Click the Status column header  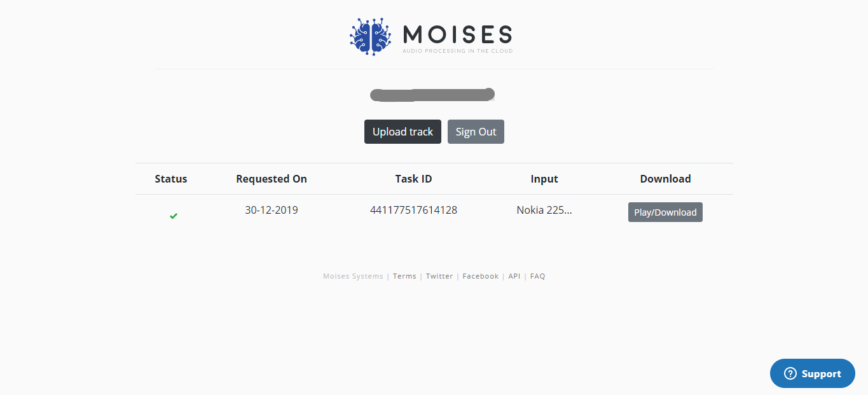pos(171,179)
